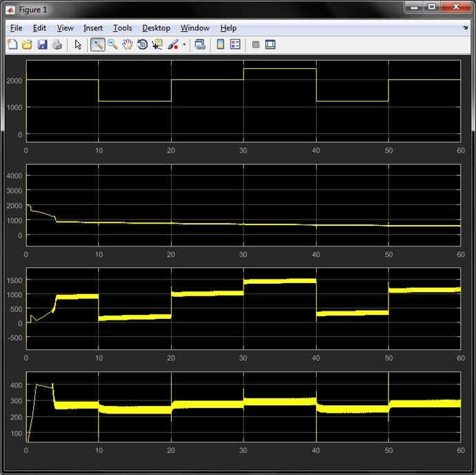
Task: Select the Brush/Select Data tool
Action: [x=172, y=44]
